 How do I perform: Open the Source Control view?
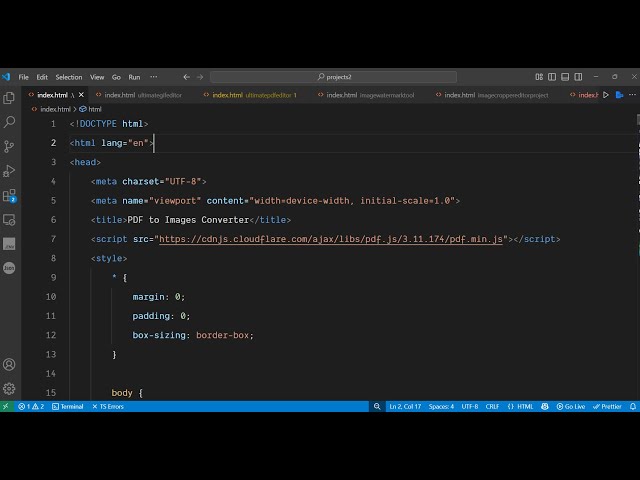pyautogui.click(x=9, y=146)
